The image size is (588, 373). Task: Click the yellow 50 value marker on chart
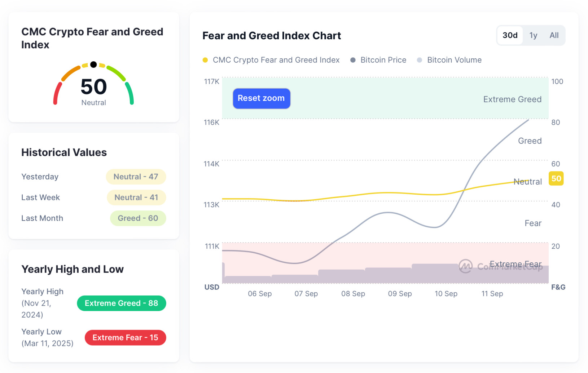click(x=556, y=179)
